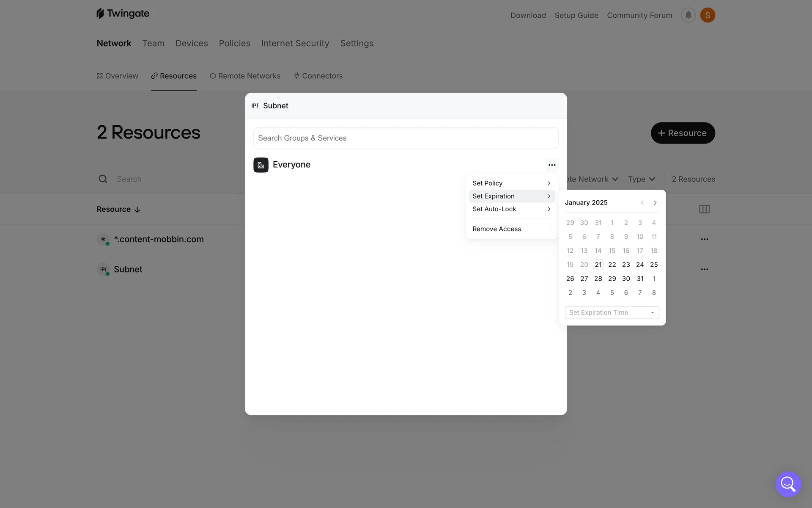Click the Twingate logo
This screenshot has height=508, width=812.
[123, 14]
